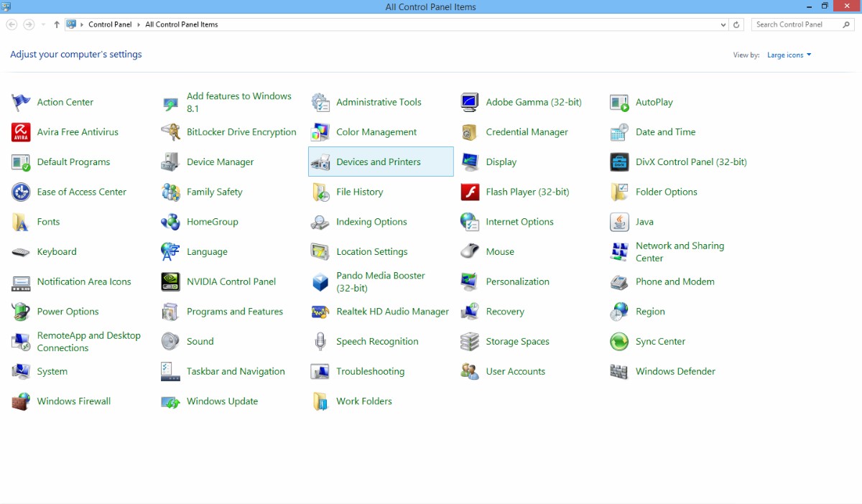Viewport: 862px width, 504px height.
Task: Refresh the Control Panel view
Action: [736, 24]
